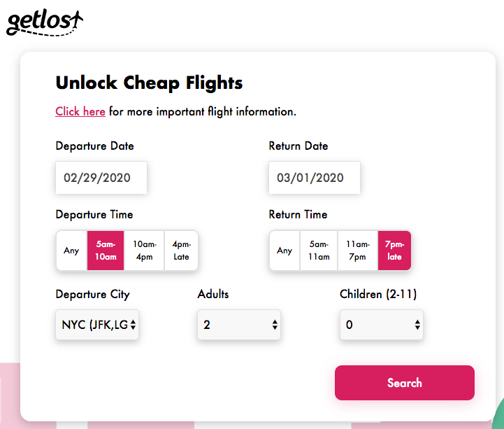The image size is (504, 429).
Task: Click the 'Unlock Cheap Flights' heading
Action: 149,83
